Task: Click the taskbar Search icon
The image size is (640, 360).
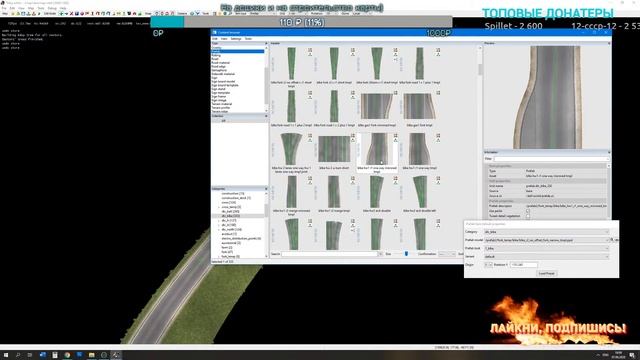Action: [x=18, y=355]
